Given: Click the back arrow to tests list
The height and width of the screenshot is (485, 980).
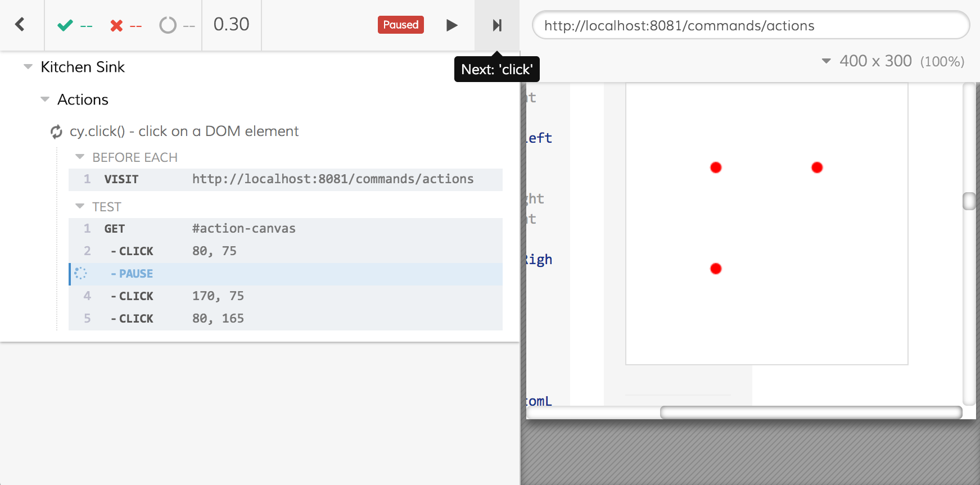Looking at the screenshot, I should pos(20,25).
